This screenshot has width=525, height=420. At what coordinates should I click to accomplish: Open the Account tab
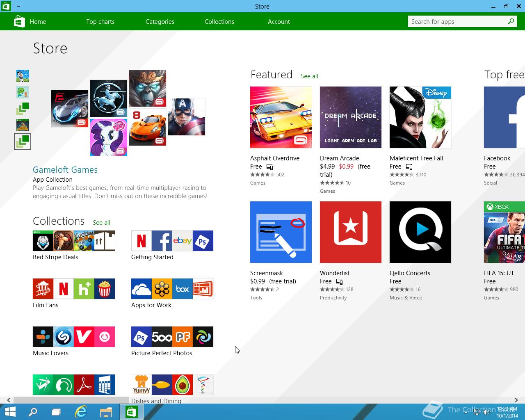279,22
